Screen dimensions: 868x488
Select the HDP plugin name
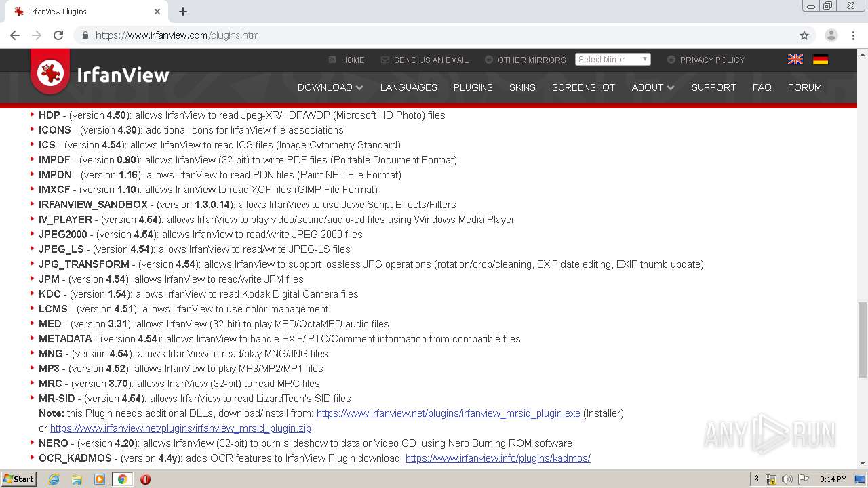click(50, 115)
